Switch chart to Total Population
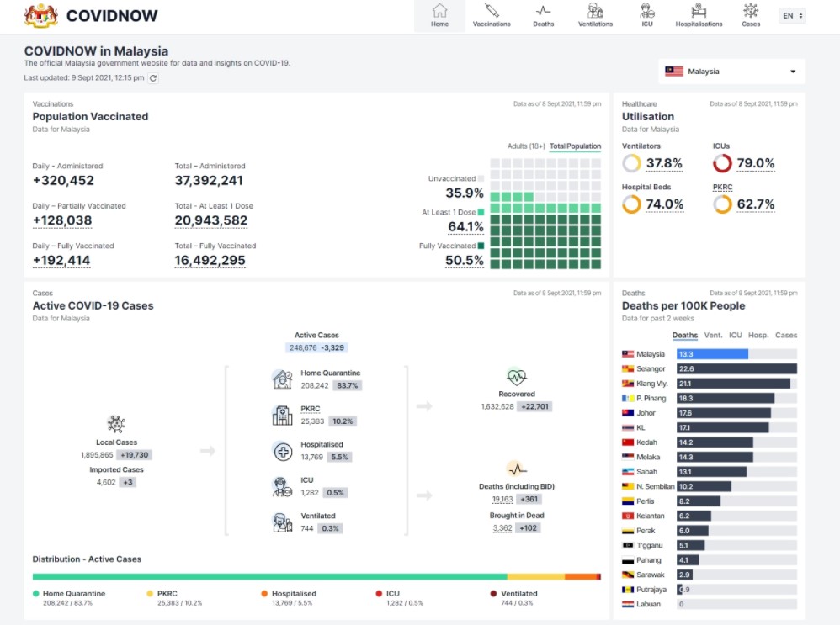This screenshot has height=625, width=840. click(575, 146)
